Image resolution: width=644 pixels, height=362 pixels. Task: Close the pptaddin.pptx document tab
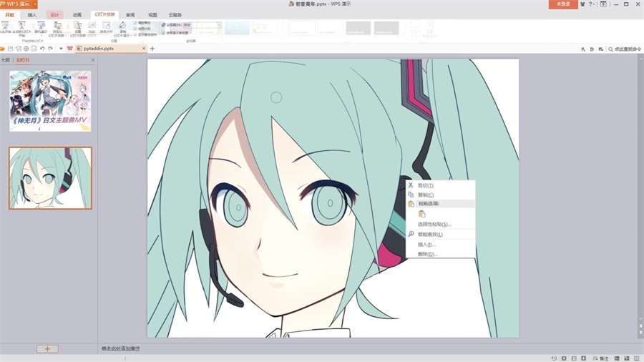[144, 49]
